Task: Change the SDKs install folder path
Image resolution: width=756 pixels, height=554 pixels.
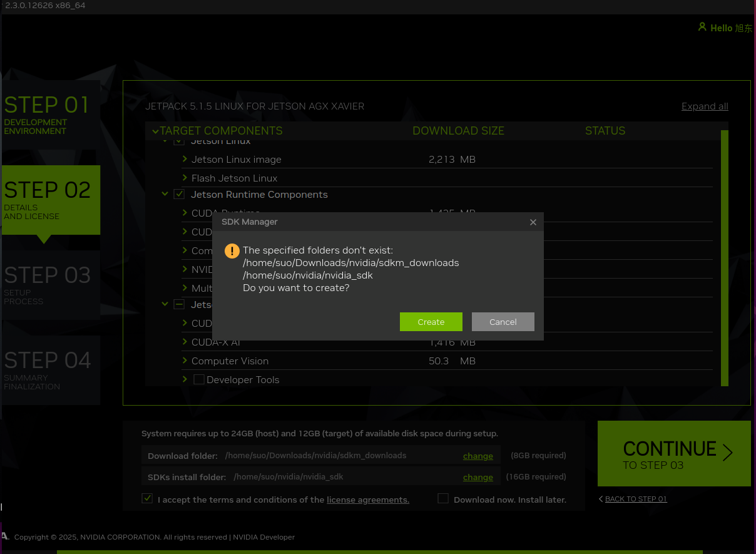Action: click(x=478, y=477)
